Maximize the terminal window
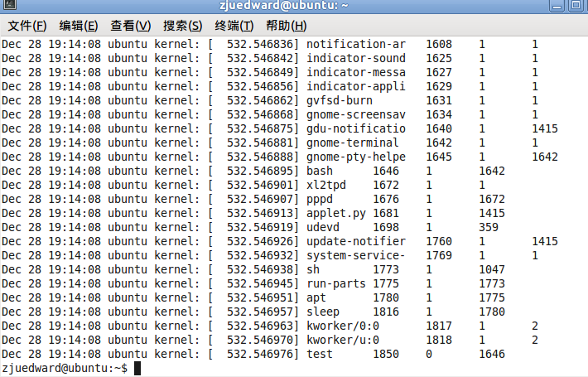588x377 pixels. tap(576, 5)
